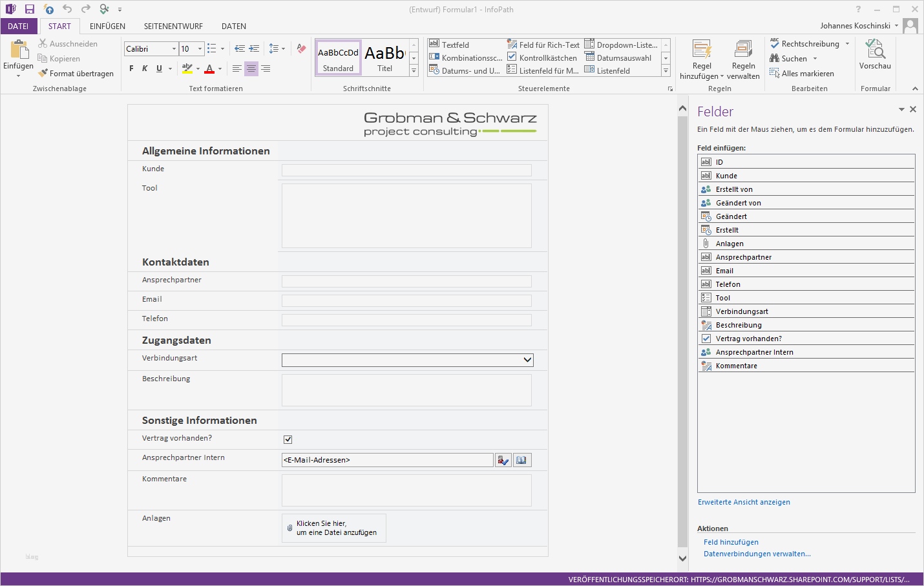Click the address book icon beside E-Mail-Adressen

click(521, 460)
